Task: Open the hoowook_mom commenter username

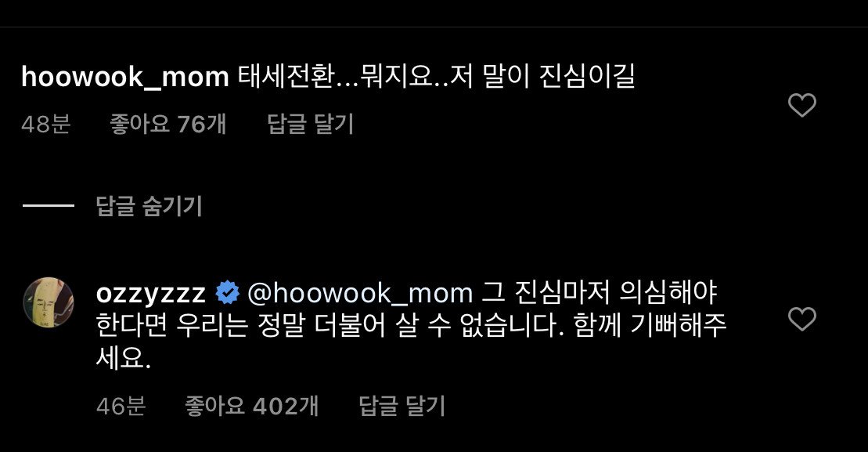Action: point(125,77)
